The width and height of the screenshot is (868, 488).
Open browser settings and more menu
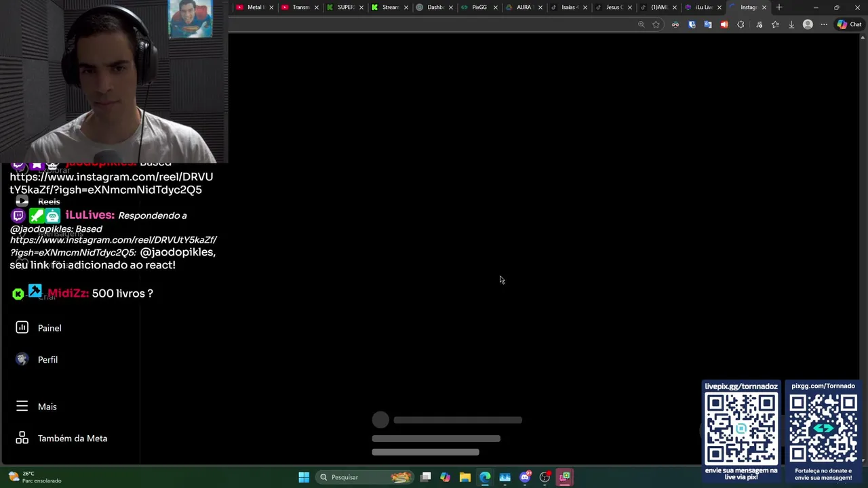pos(824,24)
